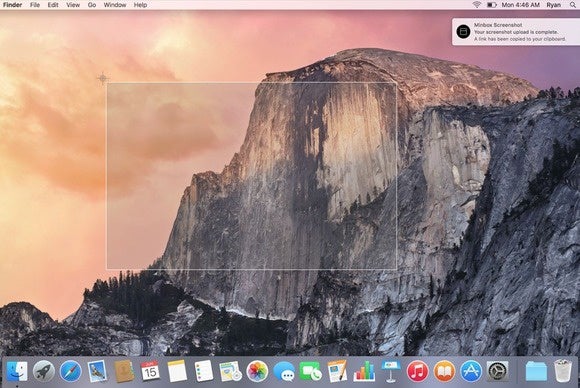Launch FaceTime green icon in Dock
Image resolution: width=580 pixels, height=388 pixels.
pos(310,371)
